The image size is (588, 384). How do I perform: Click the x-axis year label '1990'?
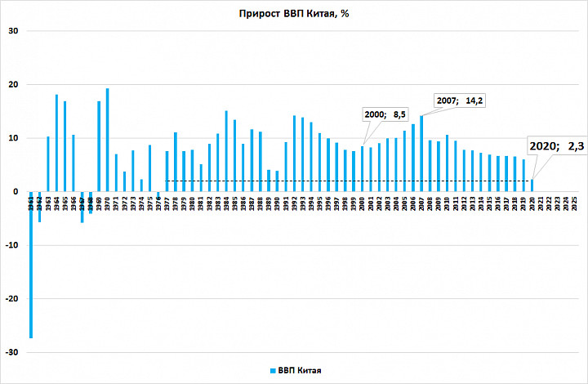(277, 203)
